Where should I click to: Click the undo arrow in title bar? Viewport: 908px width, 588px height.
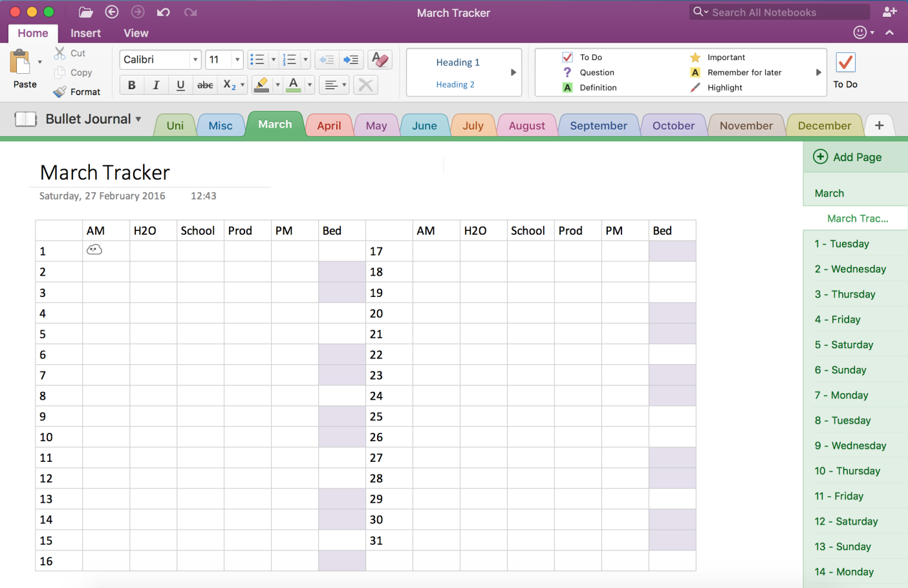[163, 12]
